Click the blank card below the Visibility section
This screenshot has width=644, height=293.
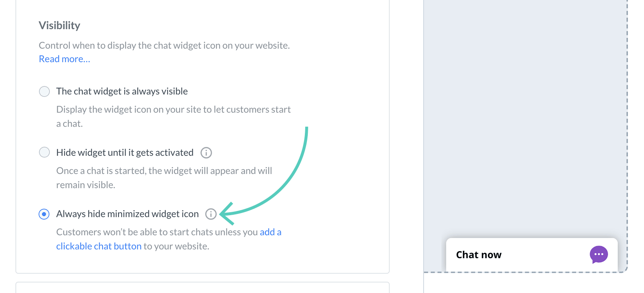202,288
